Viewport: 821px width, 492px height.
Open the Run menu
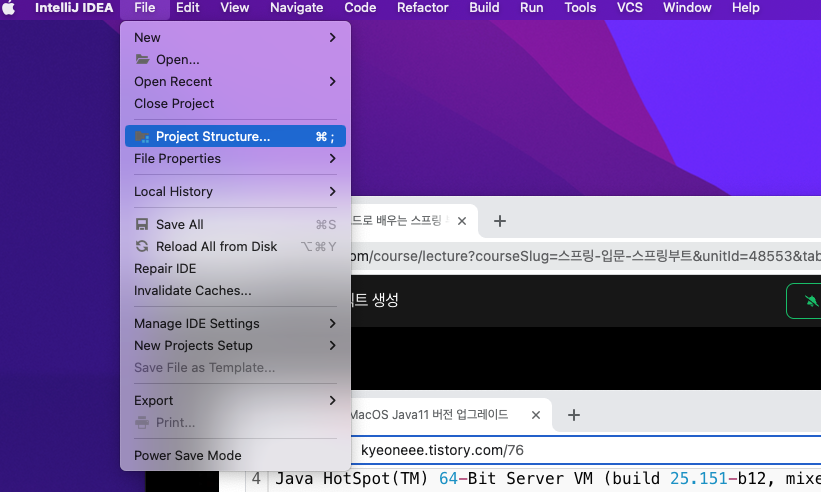531,8
